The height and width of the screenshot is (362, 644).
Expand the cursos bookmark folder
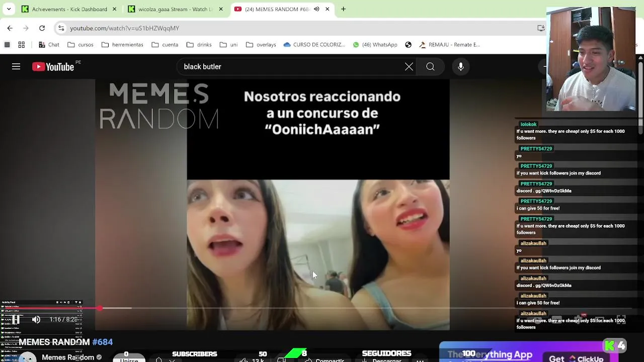pyautogui.click(x=80, y=45)
